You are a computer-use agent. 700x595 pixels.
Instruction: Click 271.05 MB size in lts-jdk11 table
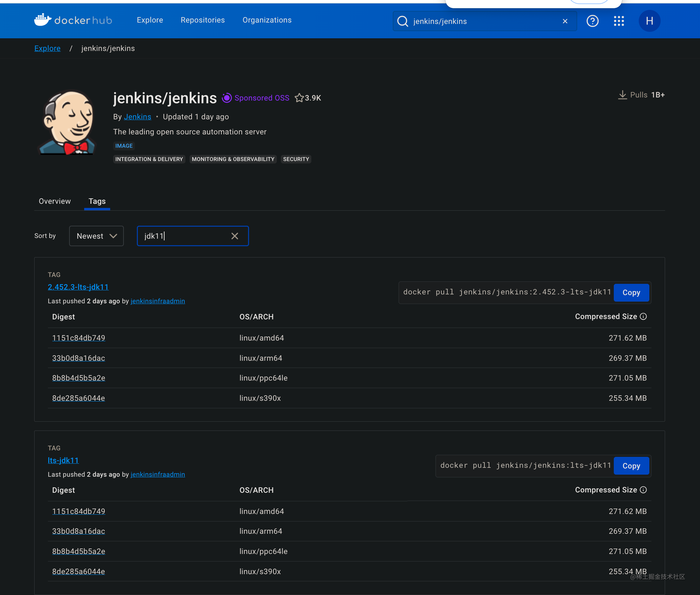627,551
